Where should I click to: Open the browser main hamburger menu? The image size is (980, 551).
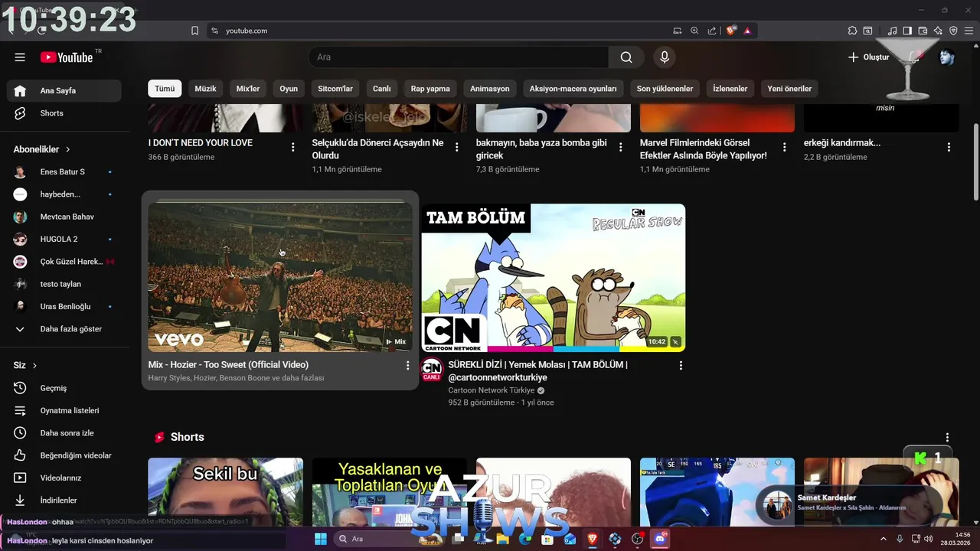pos(969,31)
